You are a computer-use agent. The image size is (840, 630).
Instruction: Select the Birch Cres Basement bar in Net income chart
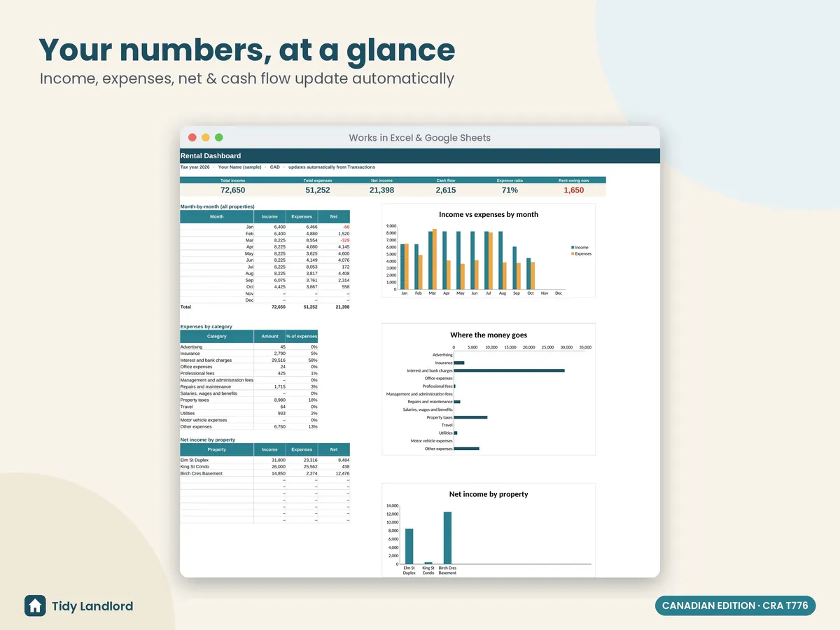447,538
